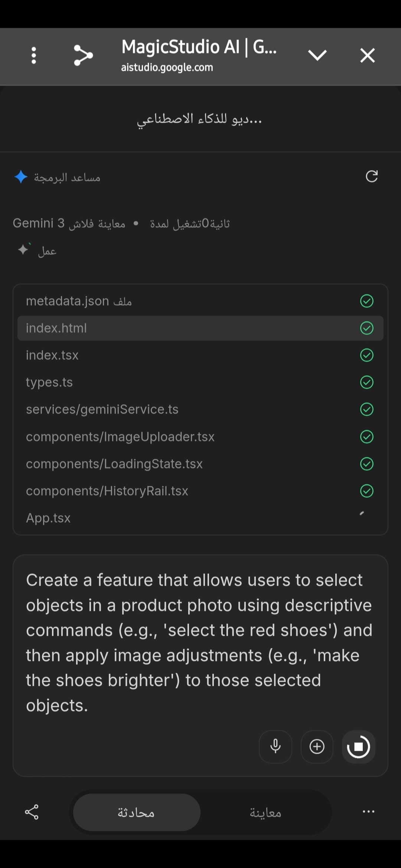
Task: Stop the running generation
Action: point(358,747)
